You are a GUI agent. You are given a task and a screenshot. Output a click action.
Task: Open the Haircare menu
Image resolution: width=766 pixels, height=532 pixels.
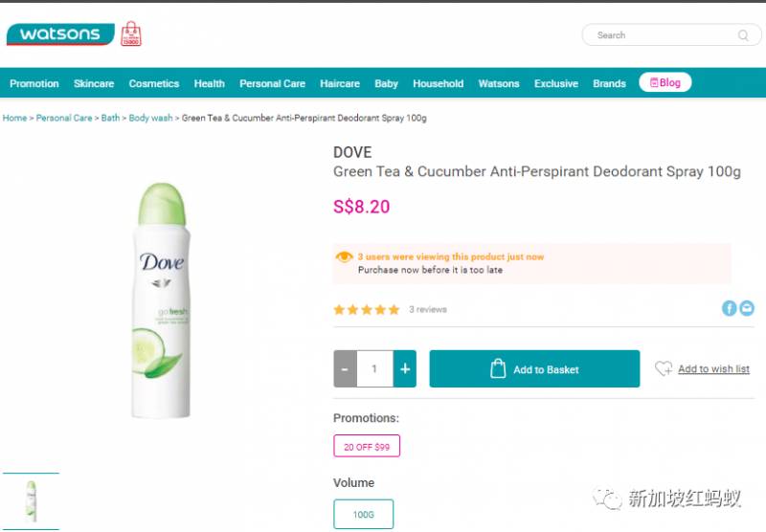pyautogui.click(x=340, y=83)
